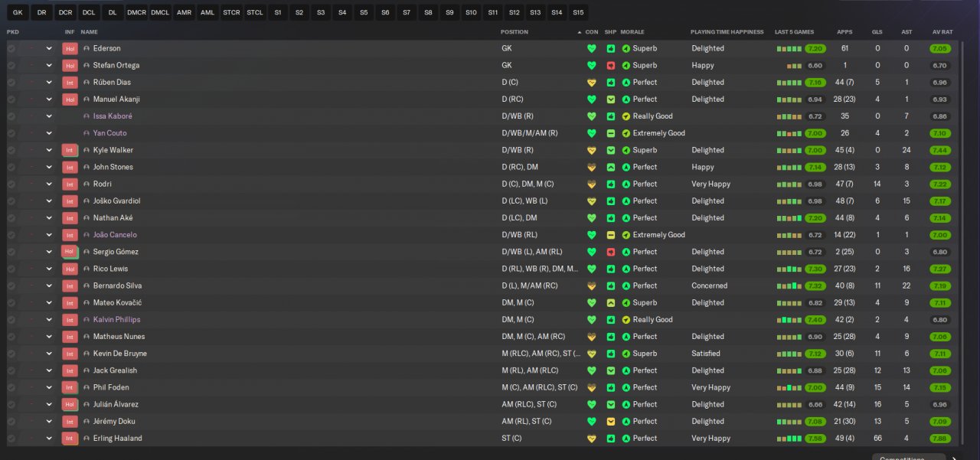
Task: Click Kalvin Phillips's 7.40 last game rating
Action: 815,319
